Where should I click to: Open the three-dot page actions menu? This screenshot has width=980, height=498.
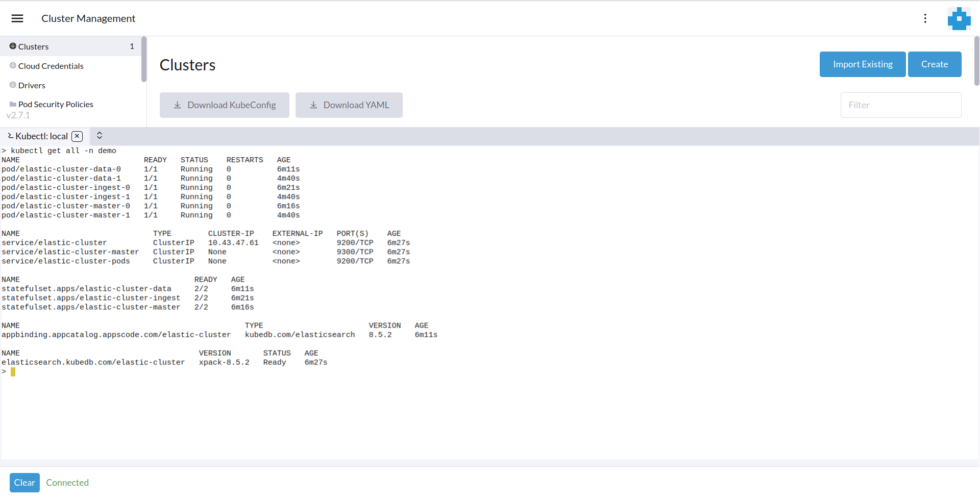(x=925, y=18)
